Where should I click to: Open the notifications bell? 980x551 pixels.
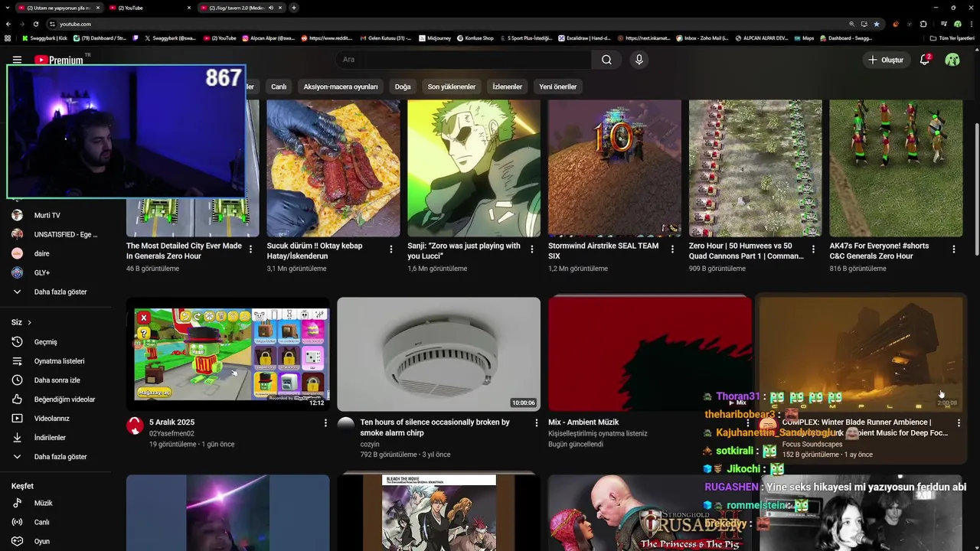point(925,60)
